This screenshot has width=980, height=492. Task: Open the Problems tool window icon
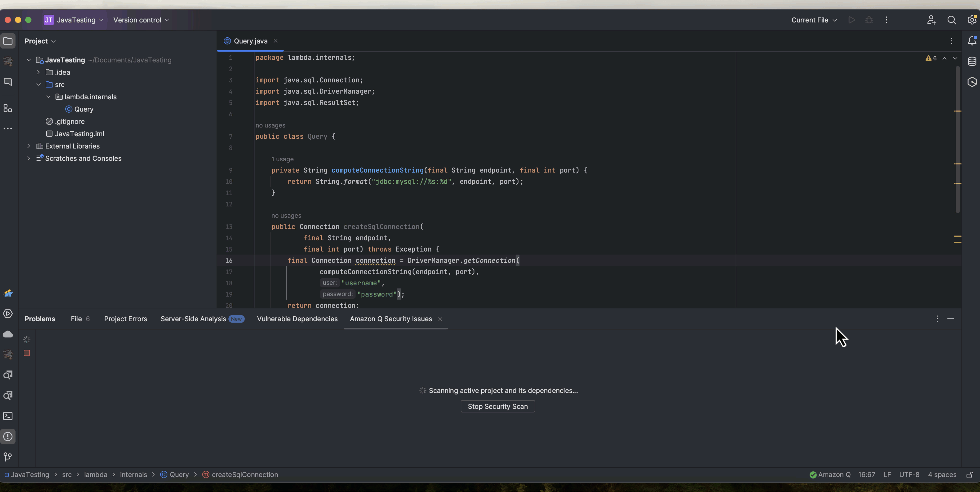(x=8, y=437)
